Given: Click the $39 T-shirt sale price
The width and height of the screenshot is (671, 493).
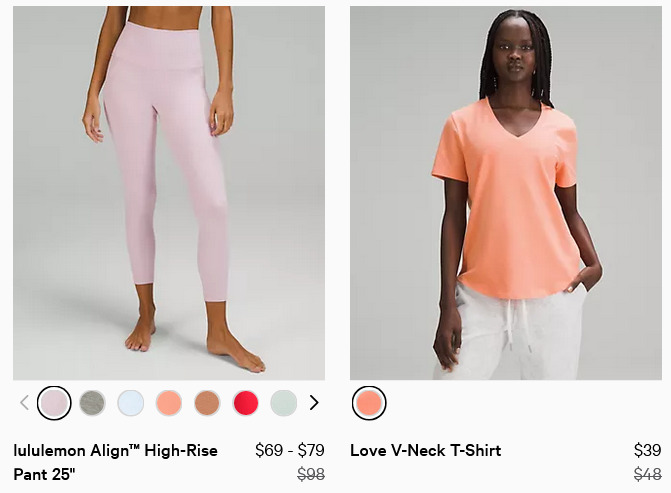Looking at the screenshot, I should 647,450.
